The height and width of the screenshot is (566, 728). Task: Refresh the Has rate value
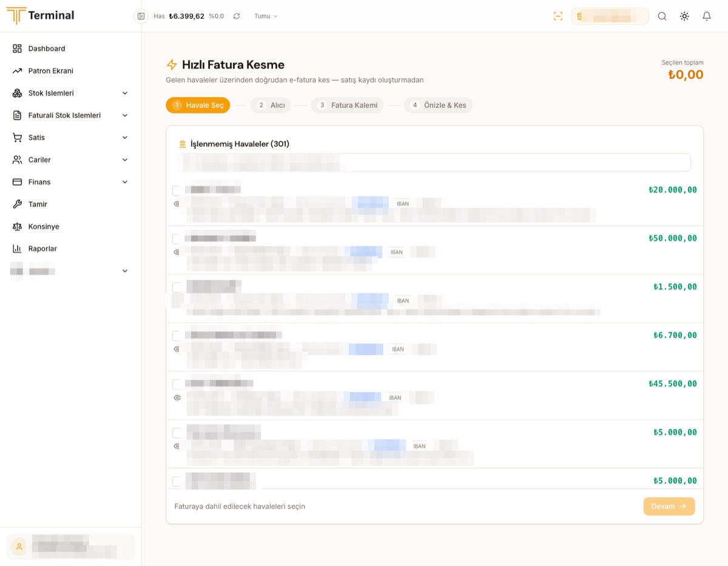pos(237,16)
